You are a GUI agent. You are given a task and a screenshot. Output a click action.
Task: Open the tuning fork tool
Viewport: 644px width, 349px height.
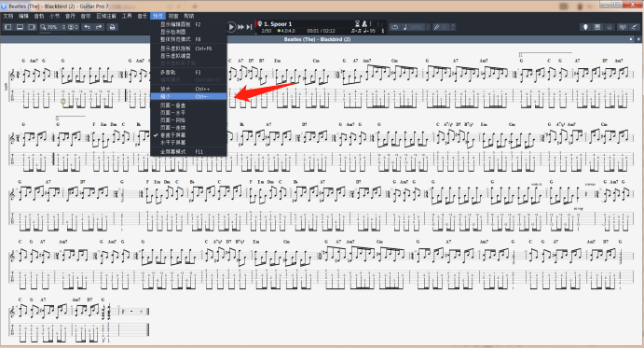click(436, 27)
